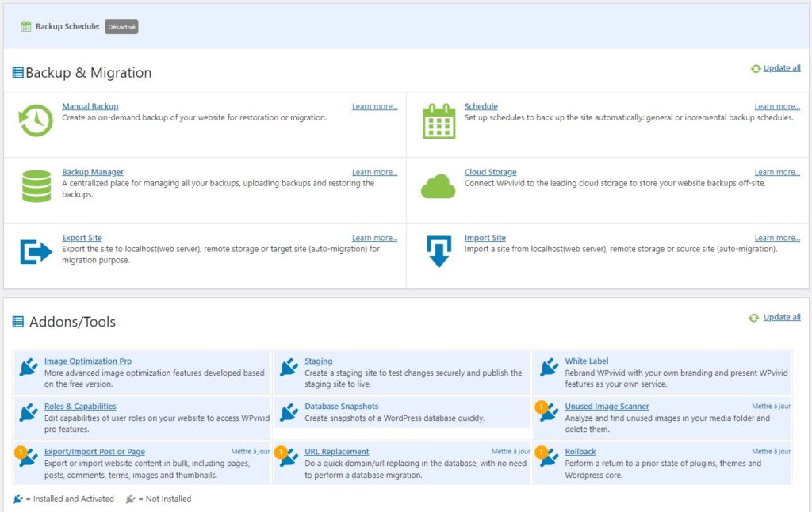The height and width of the screenshot is (512, 812).
Task: Click the Staging addon plug icon
Action: pos(289,367)
